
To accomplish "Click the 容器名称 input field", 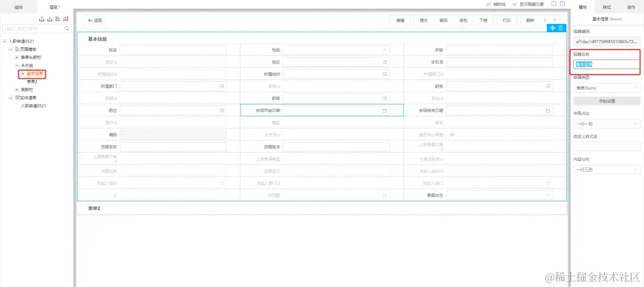I will 606,64.
